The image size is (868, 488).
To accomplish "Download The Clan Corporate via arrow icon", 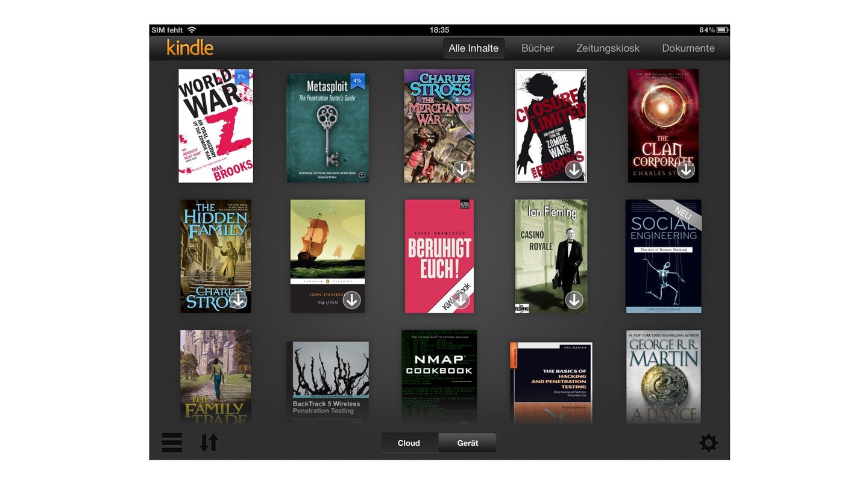I will tap(685, 170).
